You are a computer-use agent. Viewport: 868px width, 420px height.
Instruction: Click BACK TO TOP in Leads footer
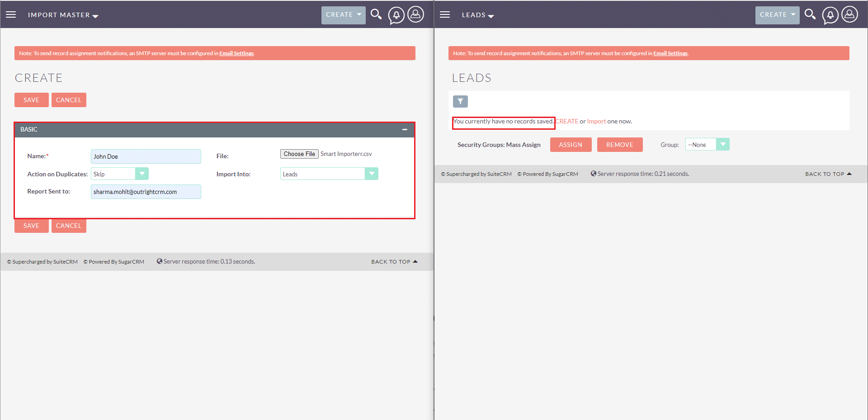tap(828, 174)
